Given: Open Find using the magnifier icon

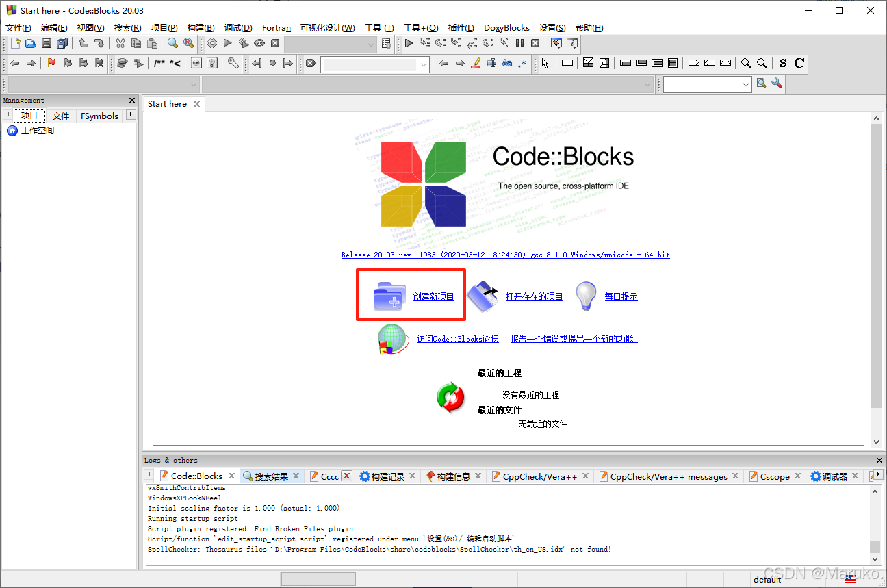Looking at the screenshot, I should point(172,42).
